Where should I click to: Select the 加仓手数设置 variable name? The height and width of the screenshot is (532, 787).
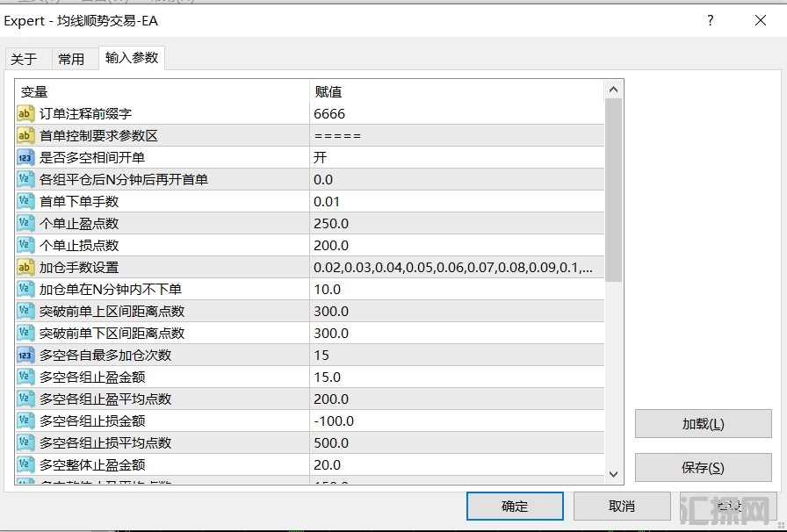pos(79,268)
